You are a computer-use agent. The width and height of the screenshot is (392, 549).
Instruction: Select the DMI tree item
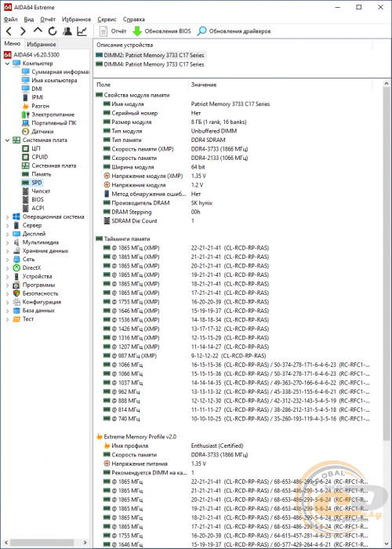pyautogui.click(x=32, y=89)
